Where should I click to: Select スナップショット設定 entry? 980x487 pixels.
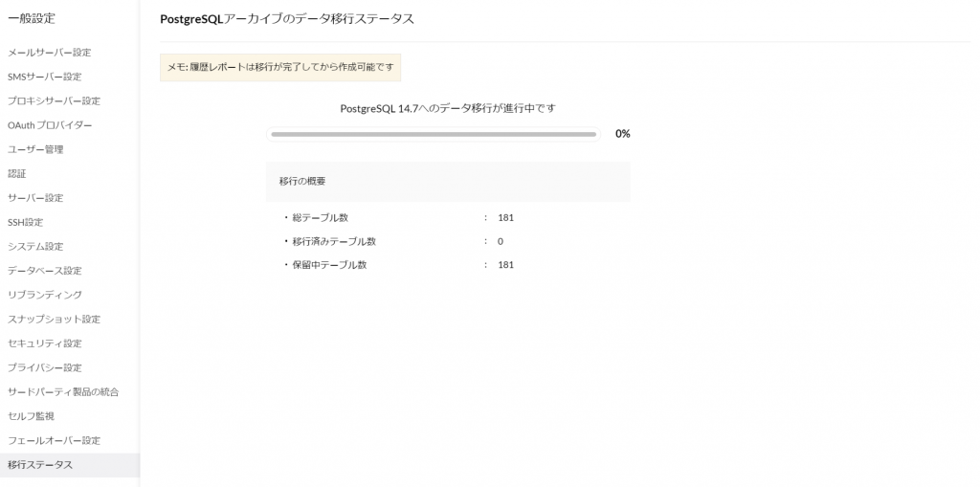(x=54, y=320)
